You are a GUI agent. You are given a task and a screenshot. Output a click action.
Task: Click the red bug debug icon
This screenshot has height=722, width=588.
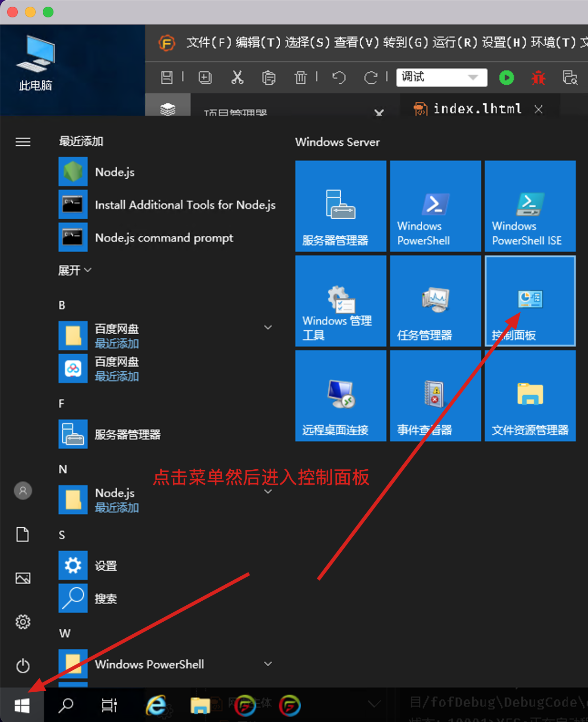click(538, 78)
